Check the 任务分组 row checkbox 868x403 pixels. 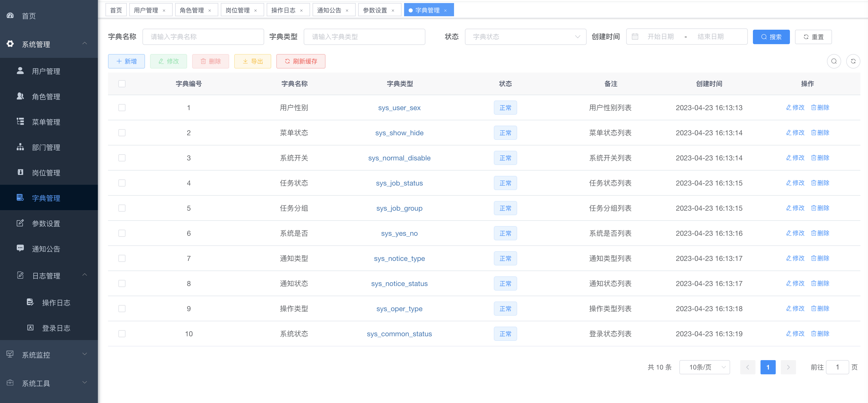(x=122, y=208)
